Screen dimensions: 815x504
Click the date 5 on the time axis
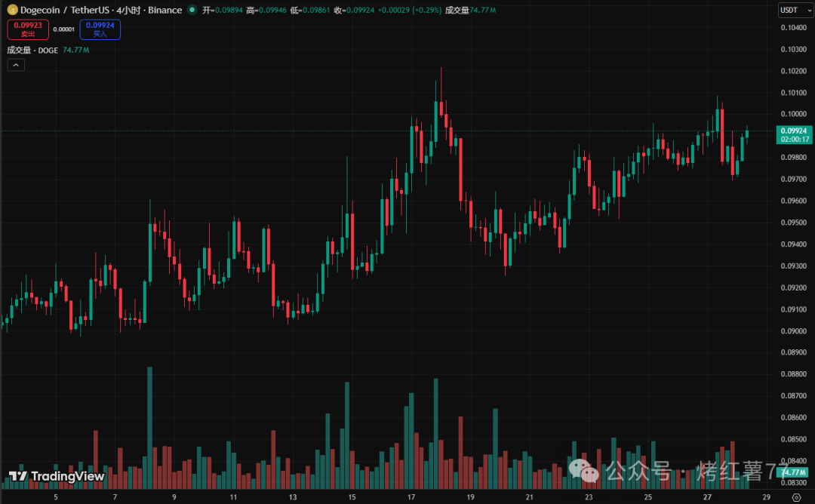tap(55, 497)
